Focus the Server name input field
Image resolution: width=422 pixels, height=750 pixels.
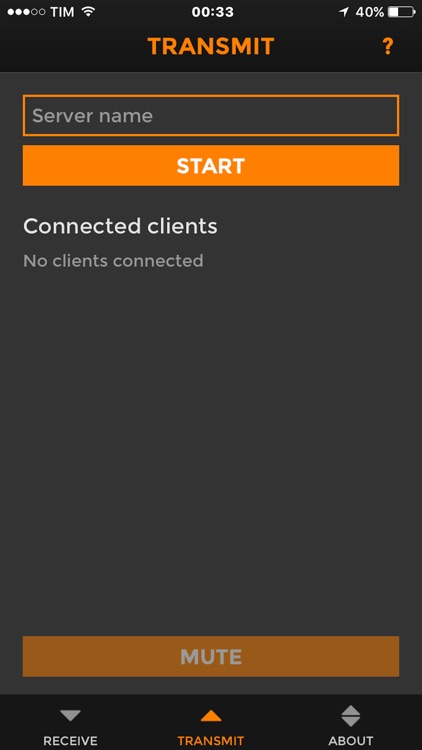[211, 115]
